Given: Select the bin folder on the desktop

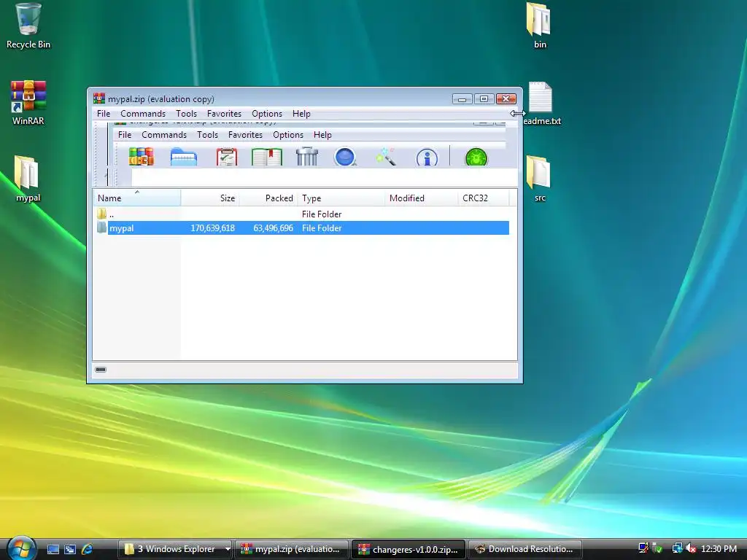Looking at the screenshot, I should tap(539, 26).
